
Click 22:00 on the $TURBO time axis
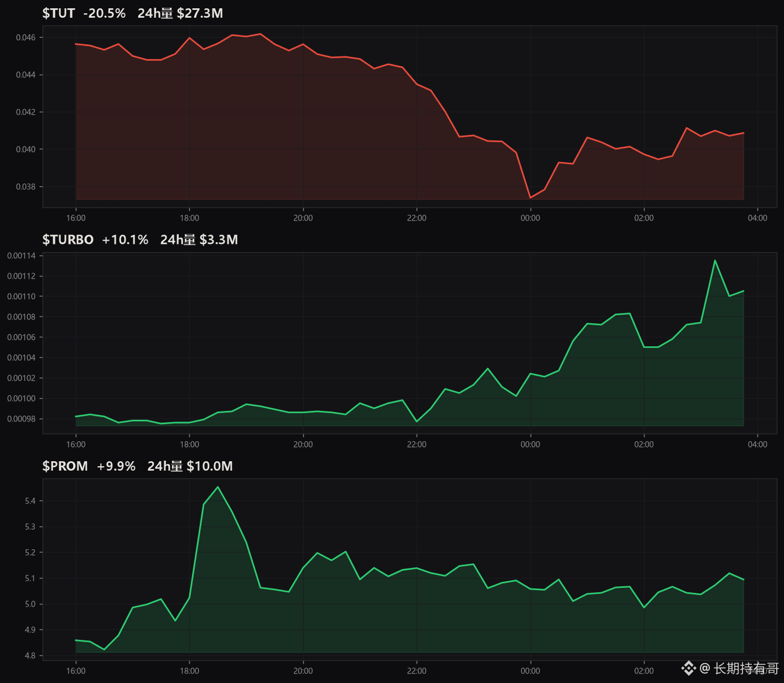coord(417,445)
